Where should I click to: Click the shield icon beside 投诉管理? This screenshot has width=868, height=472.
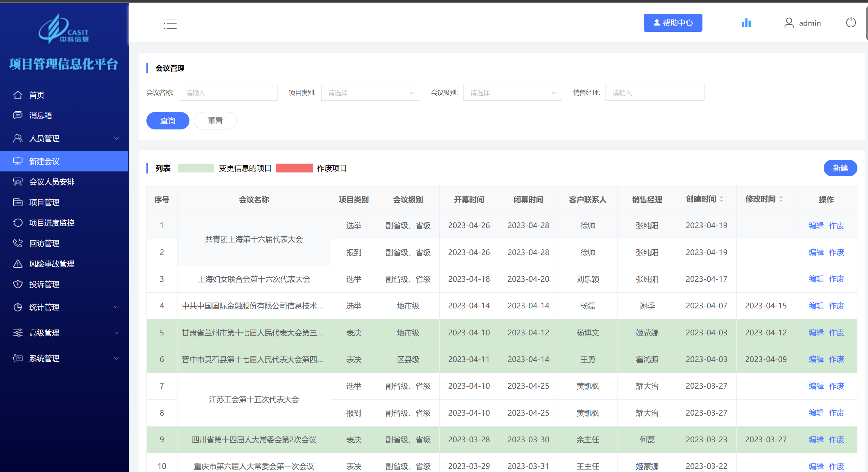pos(18,284)
